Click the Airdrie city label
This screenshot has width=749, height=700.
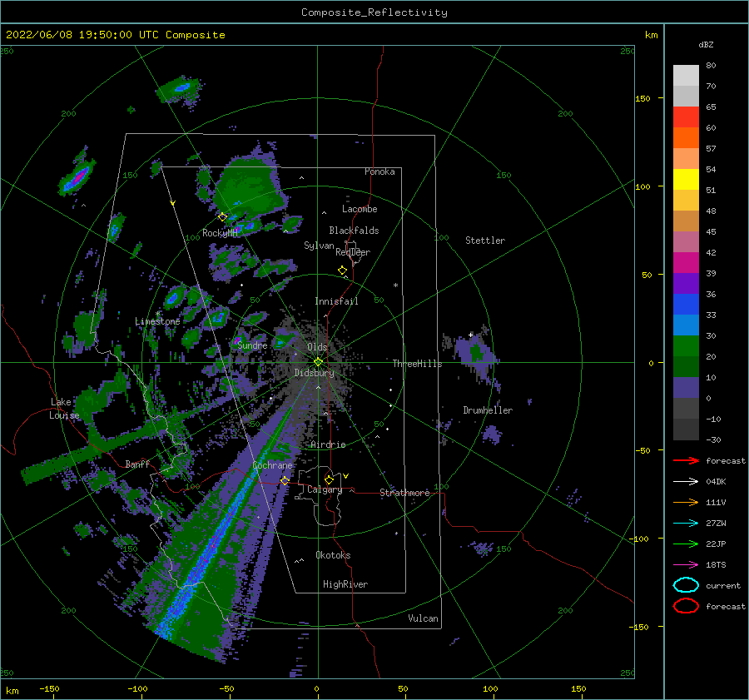(328, 444)
